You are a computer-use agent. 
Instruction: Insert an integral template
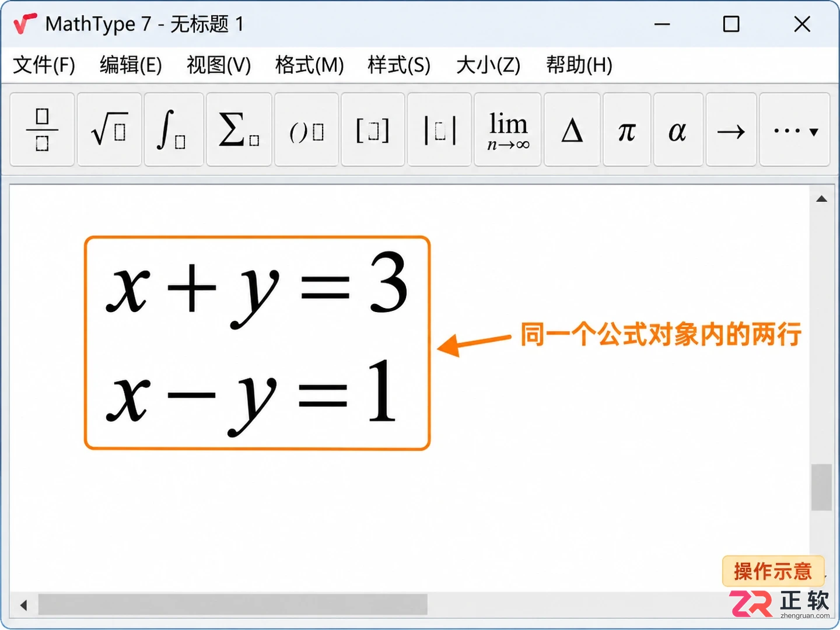pos(174,129)
